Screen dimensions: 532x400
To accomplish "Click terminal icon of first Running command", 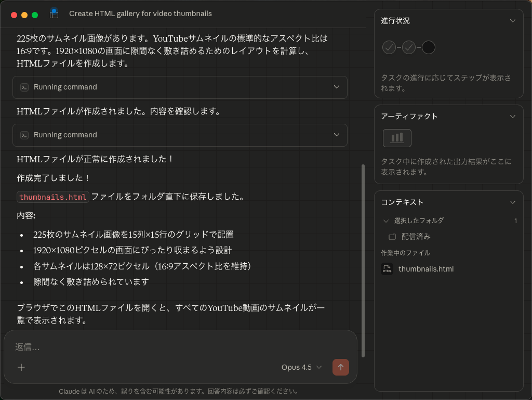I will coord(24,87).
